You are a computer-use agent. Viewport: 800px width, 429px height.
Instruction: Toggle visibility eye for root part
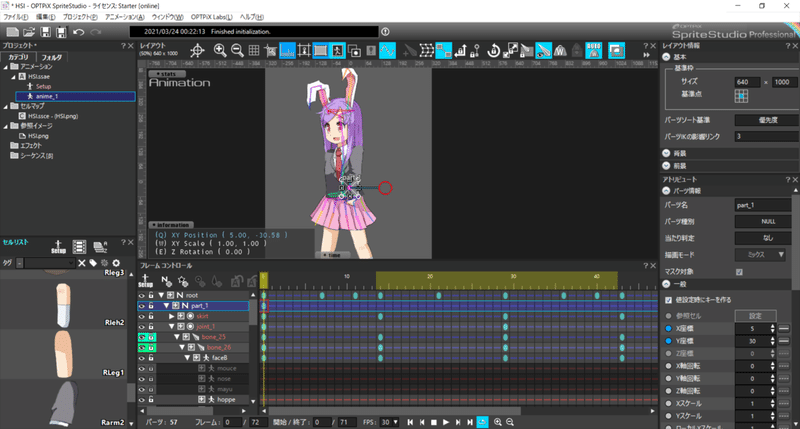click(x=141, y=295)
